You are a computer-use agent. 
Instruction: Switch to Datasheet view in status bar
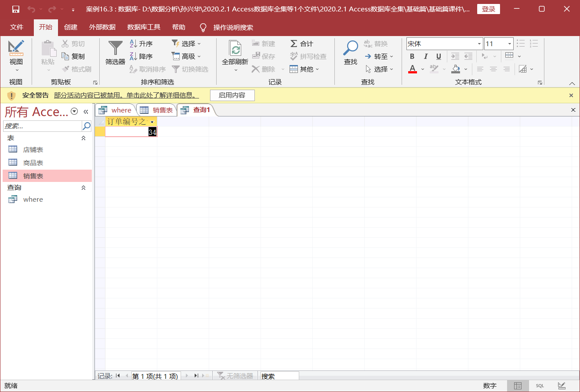coord(518,386)
